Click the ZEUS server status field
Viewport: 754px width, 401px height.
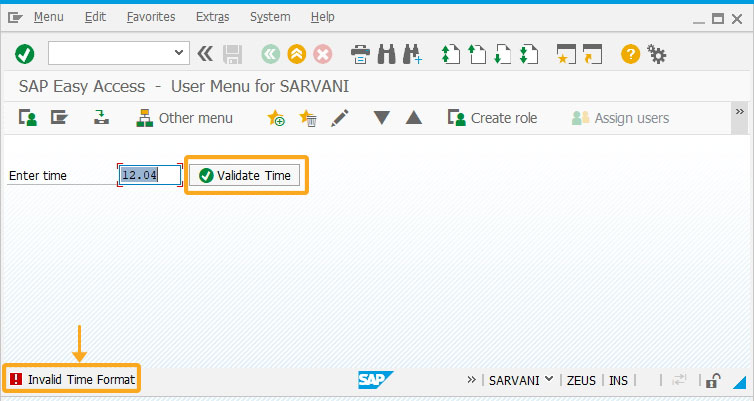click(x=581, y=380)
